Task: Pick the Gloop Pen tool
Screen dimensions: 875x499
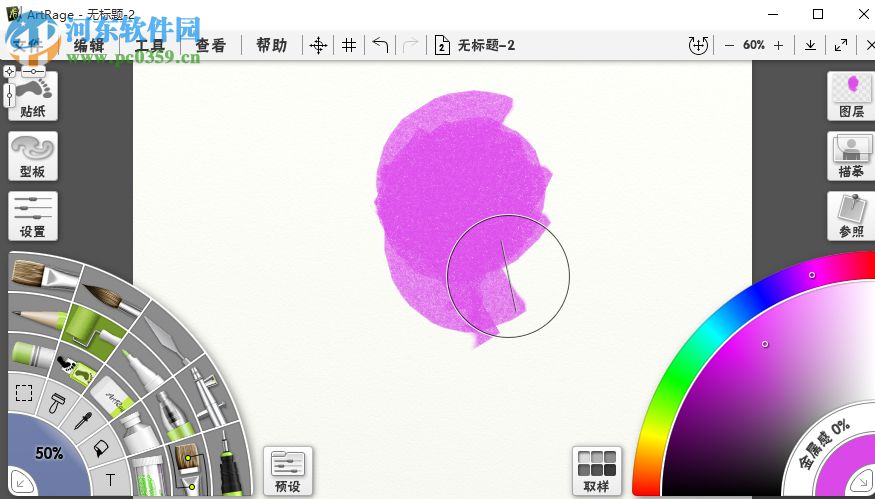Action: tap(174, 414)
